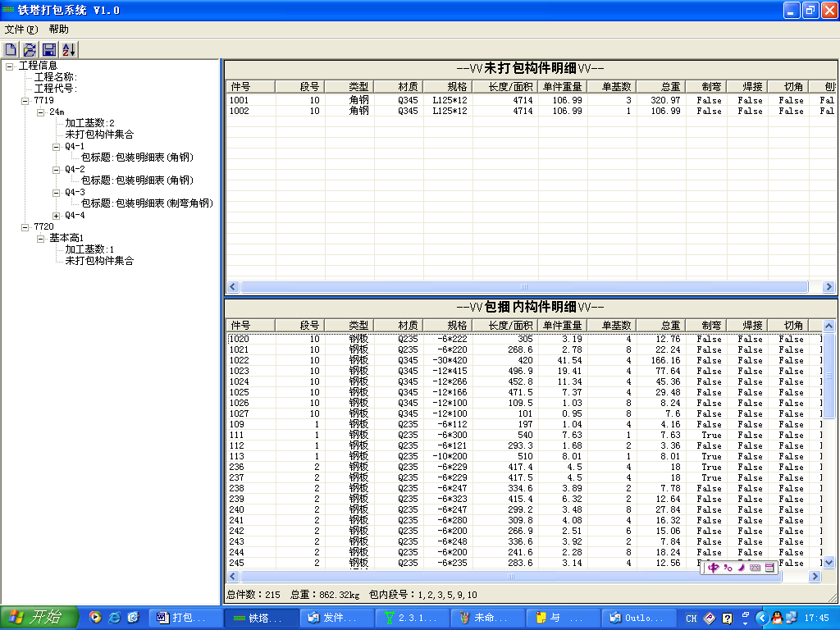
Task: Select row 1020 in the bundle components table
Action: click(x=525, y=339)
